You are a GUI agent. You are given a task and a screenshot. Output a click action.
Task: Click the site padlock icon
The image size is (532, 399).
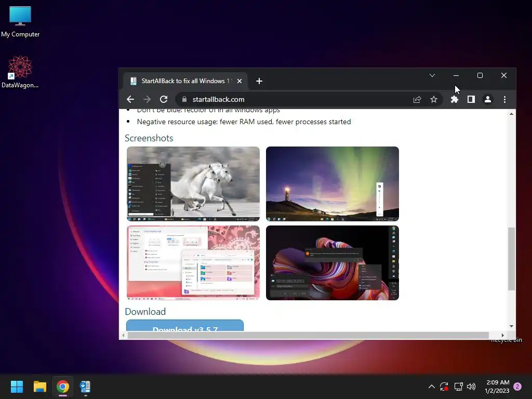[184, 99]
